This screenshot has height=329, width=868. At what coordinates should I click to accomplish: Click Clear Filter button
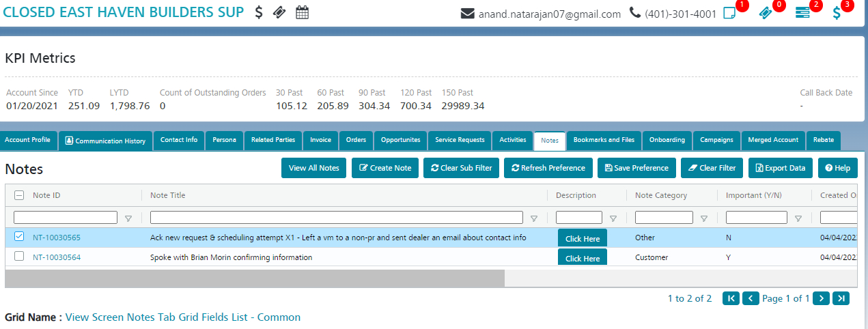(712, 168)
